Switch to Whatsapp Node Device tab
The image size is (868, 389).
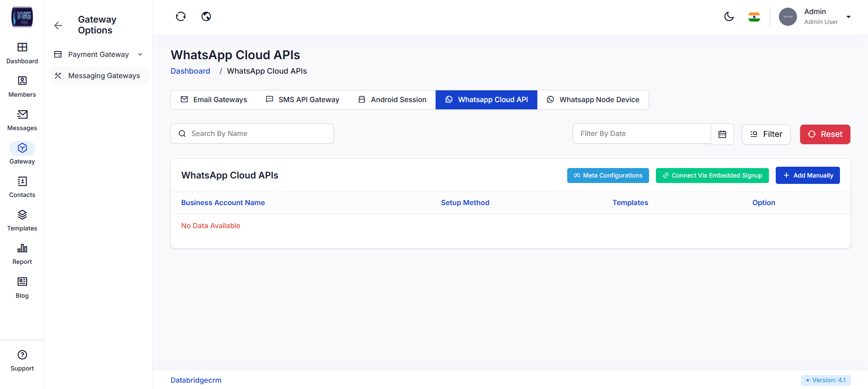[x=593, y=100]
